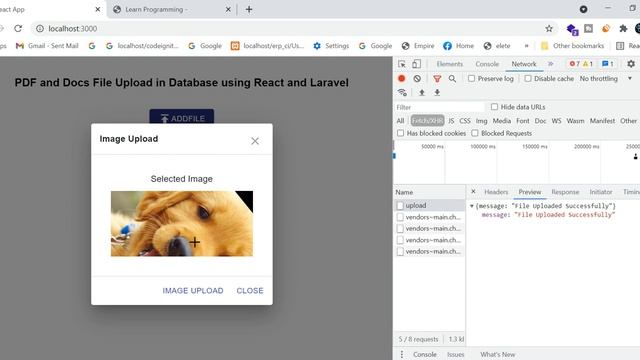Show more DevTools tabs chevron
Viewport: 640px width, 360px height.
(551, 64)
